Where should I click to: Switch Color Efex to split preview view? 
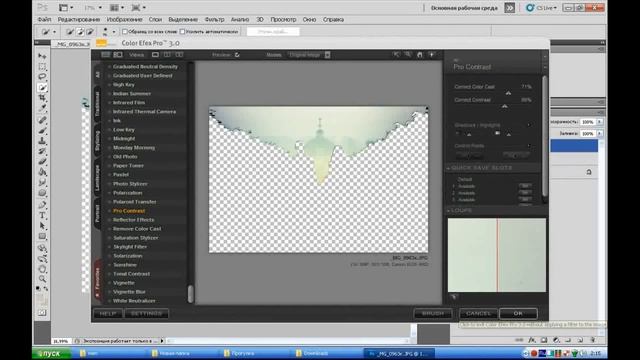pyautogui.click(x=167, y=55)
